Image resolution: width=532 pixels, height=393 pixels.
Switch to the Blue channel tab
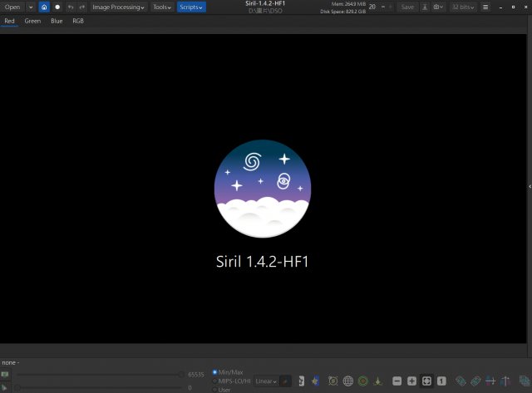pyautogui.click(x=57, y=21)
